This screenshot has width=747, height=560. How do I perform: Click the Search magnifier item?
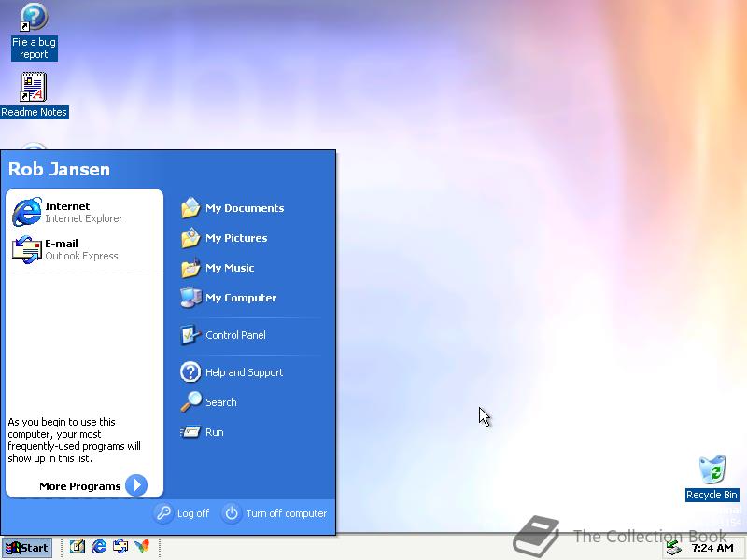[208, 402]
